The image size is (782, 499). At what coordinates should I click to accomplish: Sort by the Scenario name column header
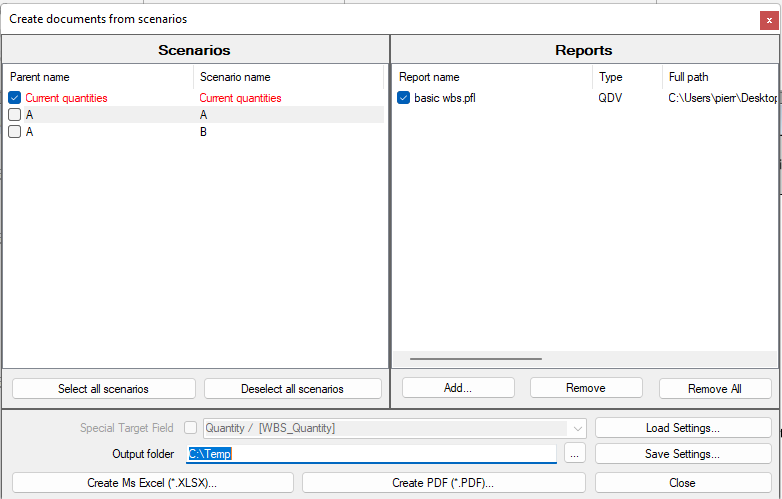[x=287, y=77]
